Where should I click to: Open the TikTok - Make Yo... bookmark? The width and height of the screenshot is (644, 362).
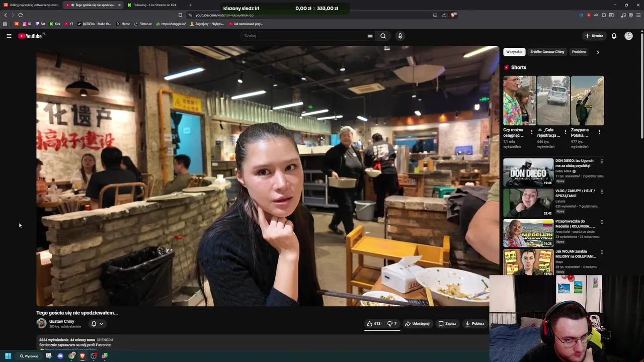95,24
